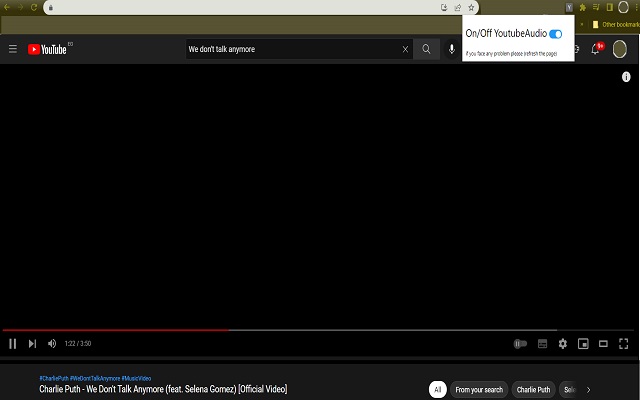The height and width of the screenshot is (400, 640).
Task: Bookmark this page with the star
Action: (x=471, y=7)
